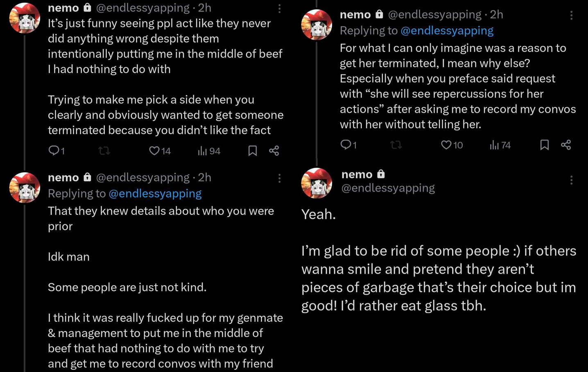This screenshot has width=588, height=372.
Task: Reply to the "For what I can" tweet
Action: pos(346,144)
